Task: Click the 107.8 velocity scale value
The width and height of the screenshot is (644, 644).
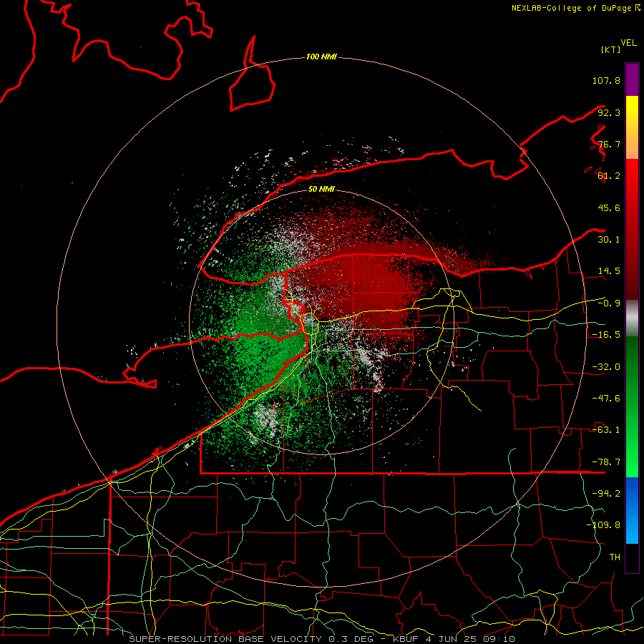Action: (x=606, y=80)
